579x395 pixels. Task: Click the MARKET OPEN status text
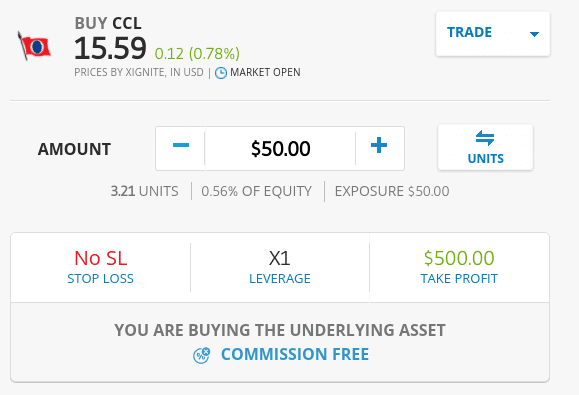coord(265,72)
